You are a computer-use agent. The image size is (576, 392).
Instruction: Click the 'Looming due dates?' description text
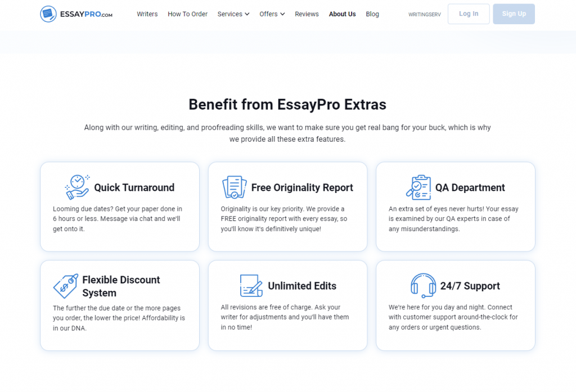click(118, 219)
